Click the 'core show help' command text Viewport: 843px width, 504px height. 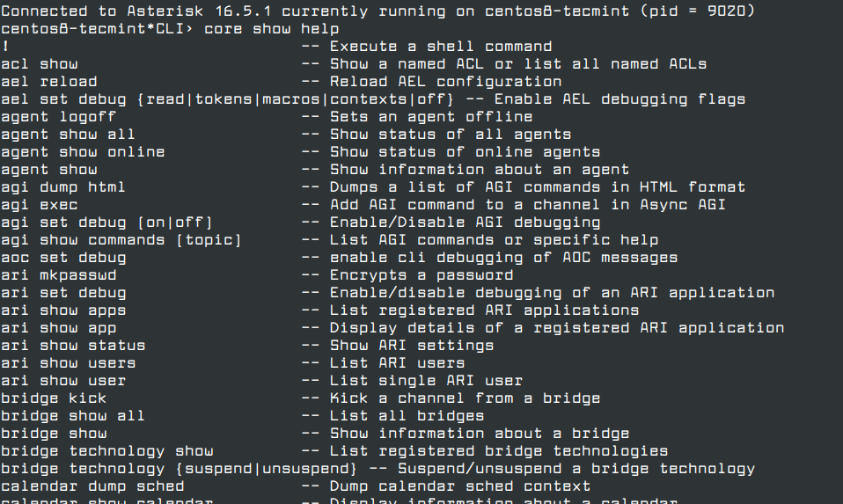[271, 28]
